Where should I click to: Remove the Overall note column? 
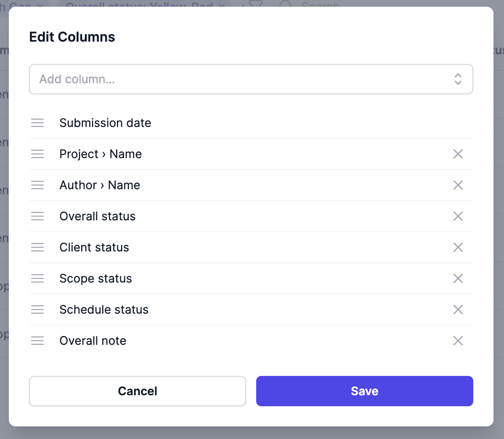point(458,341)
